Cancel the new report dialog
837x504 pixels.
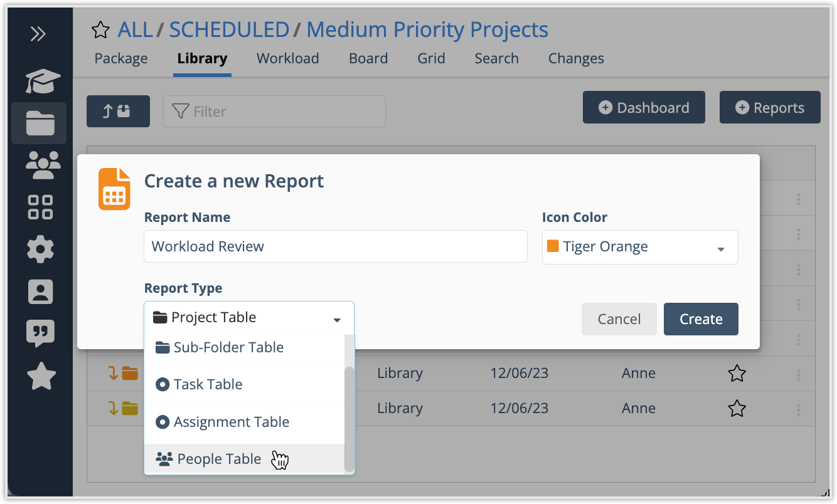tap(619, 319)
